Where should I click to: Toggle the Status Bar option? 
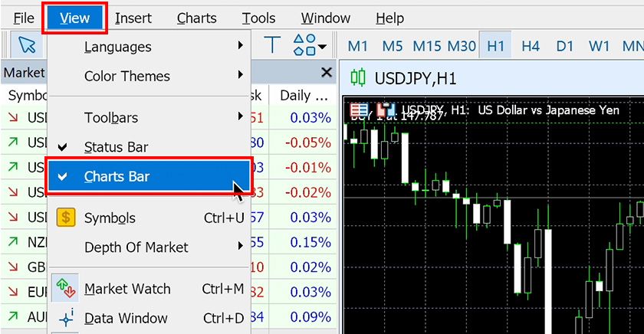point(116,147)
